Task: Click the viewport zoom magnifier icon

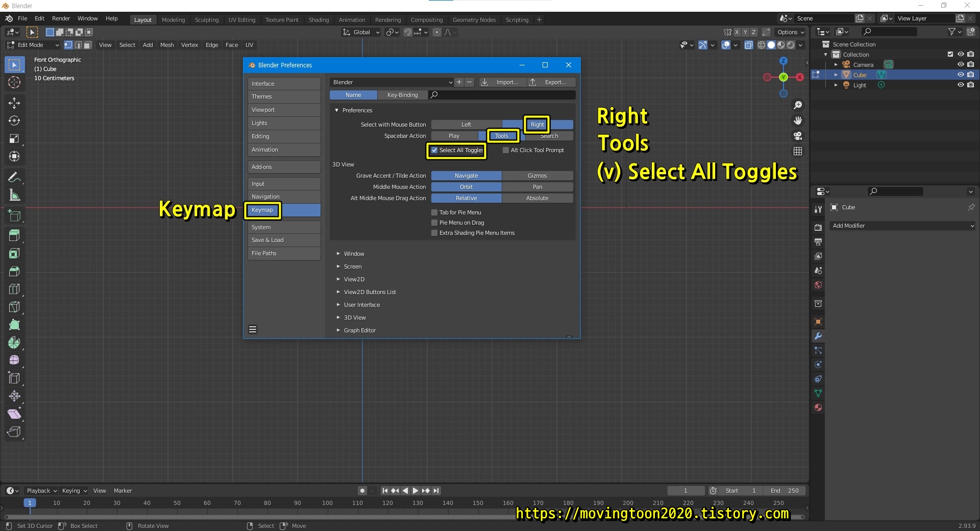Action: [x=798, y=105]
